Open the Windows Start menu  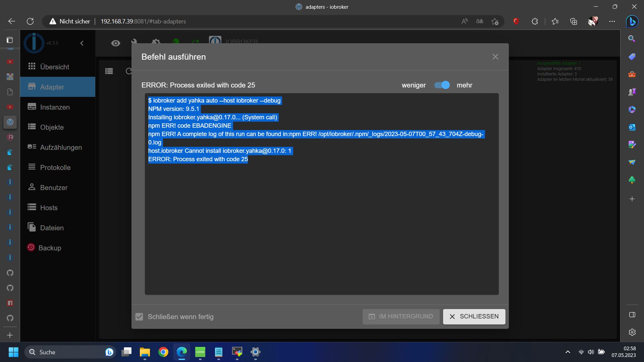(x=13, y=352)
